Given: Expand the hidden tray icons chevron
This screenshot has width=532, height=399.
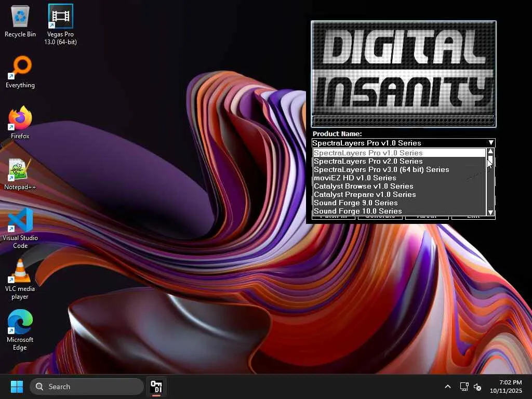Looking at the screenshot, I should point(447,387).
